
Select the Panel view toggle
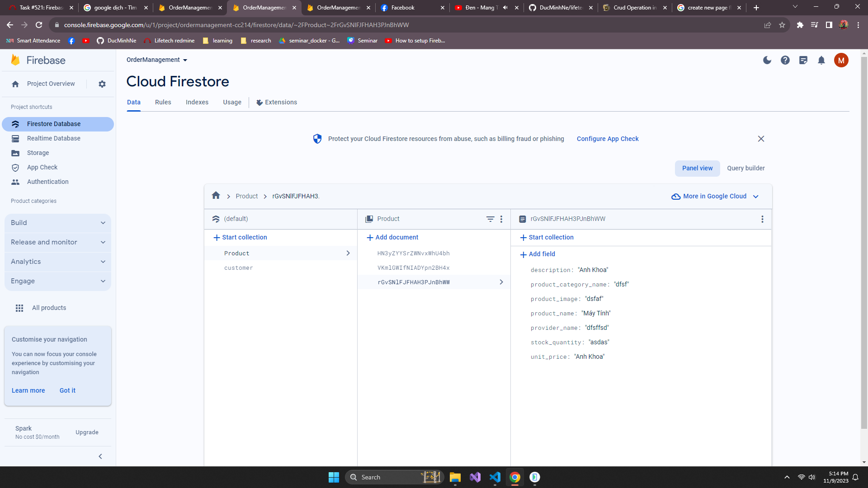[697, 168]
